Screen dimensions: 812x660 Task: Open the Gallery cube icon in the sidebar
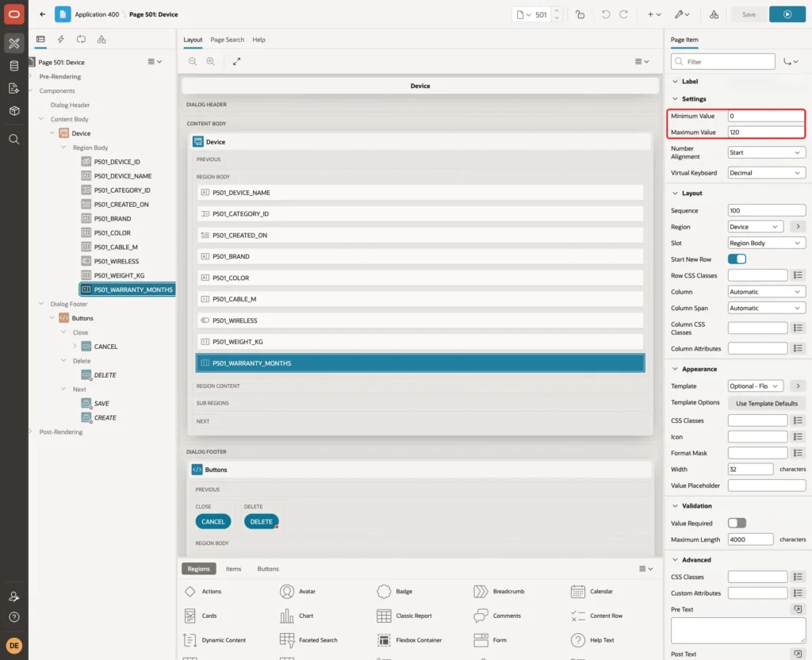[x=14, y=111]
